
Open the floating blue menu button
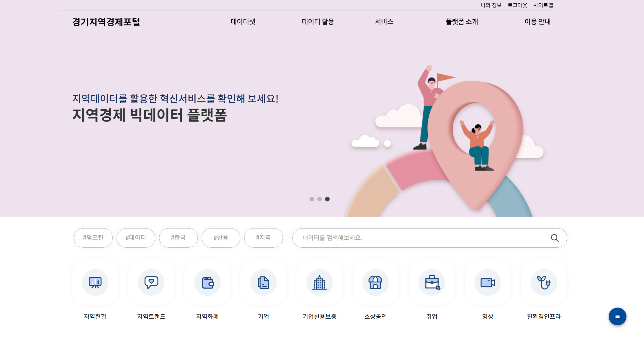tap(617, 316)
